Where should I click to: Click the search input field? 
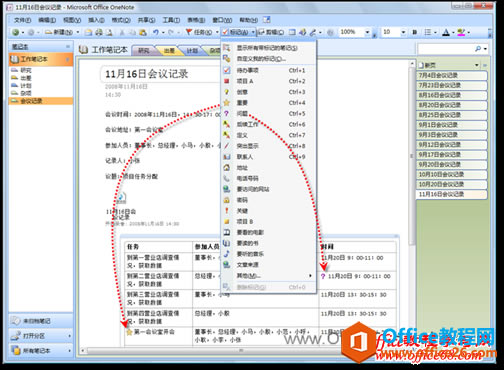click(445, 49)
